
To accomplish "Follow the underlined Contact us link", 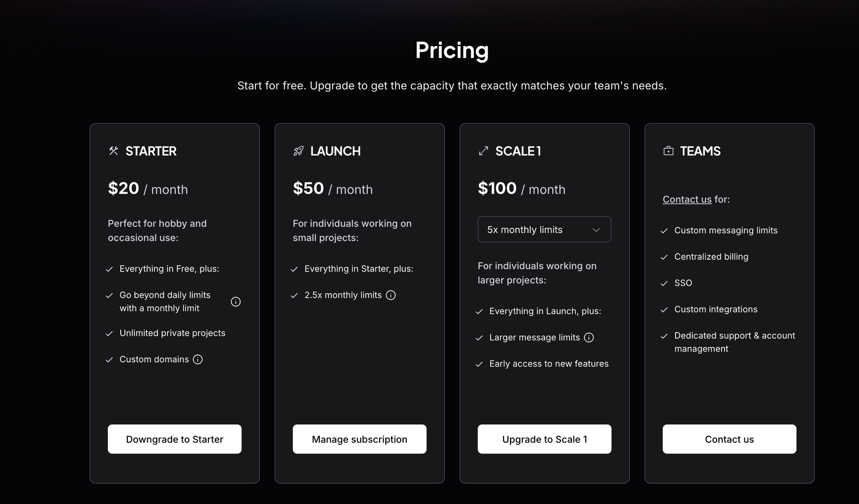I will click(x=687, y=199).
